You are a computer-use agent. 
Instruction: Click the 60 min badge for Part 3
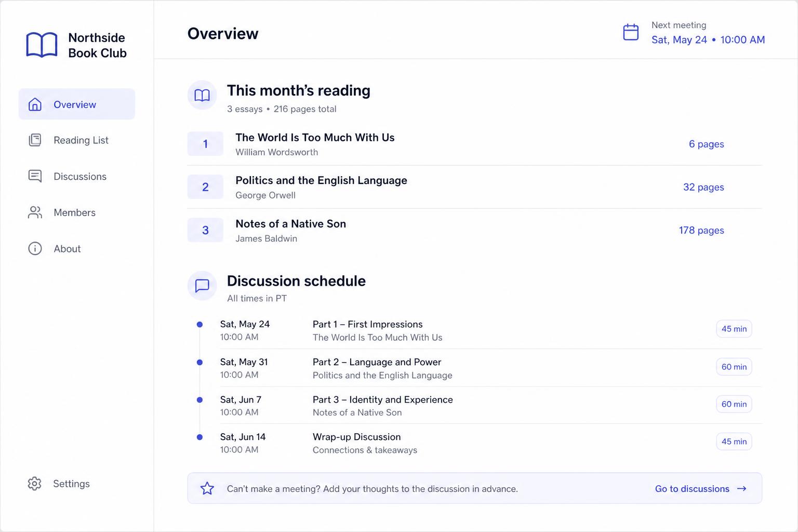coord(734,404)
